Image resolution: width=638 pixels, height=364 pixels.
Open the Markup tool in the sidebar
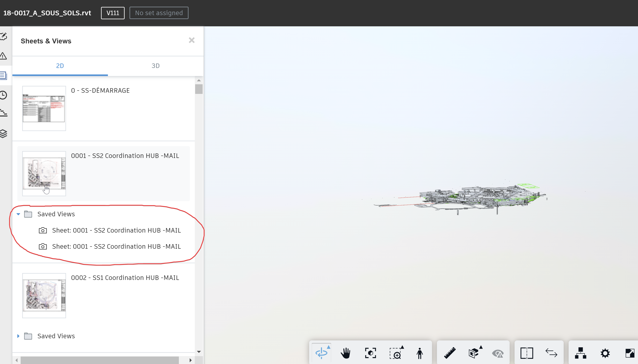point(4,37)
